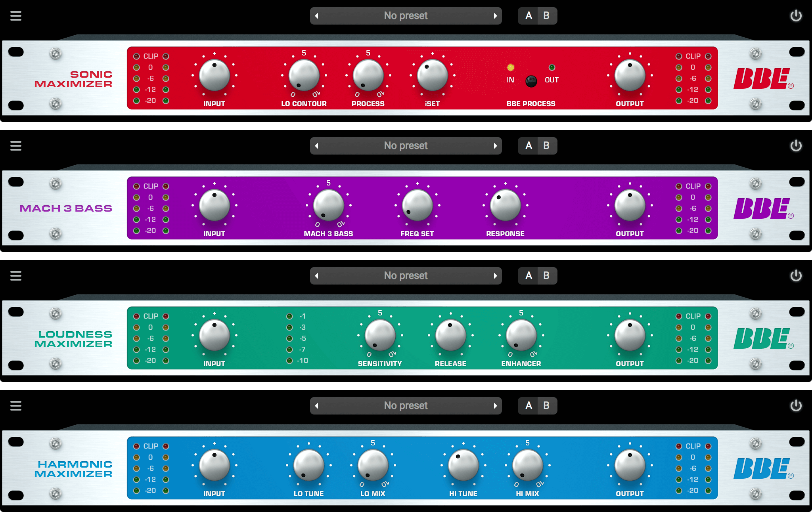
Task: Click the Harmonic Maximizer OUTPUT knob
Action: 630,465
